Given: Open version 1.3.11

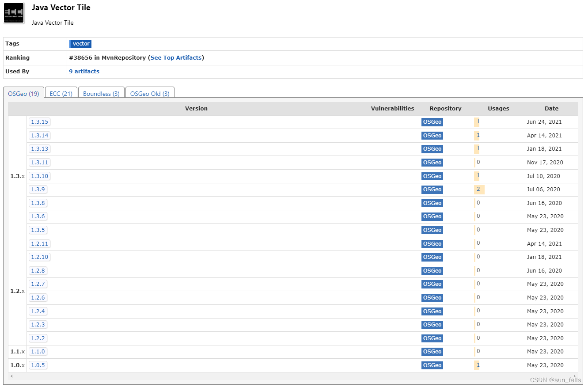Looking at the screenshot, I should pos(40,162).
